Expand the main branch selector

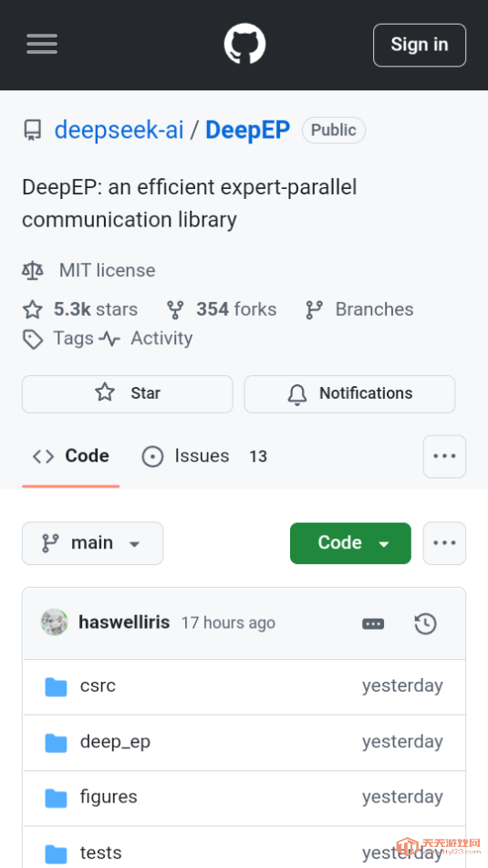(x=92, y=543)
